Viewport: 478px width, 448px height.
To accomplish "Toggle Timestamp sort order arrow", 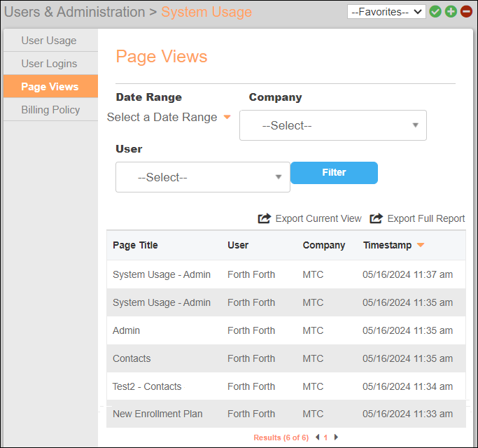I will (x=421, y=245).
